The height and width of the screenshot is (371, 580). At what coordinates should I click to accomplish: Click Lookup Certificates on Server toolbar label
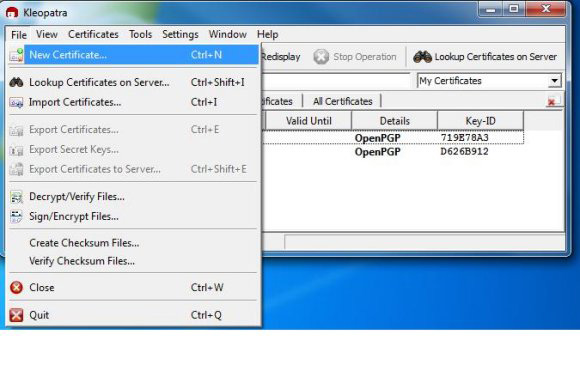tap(496, 57)
